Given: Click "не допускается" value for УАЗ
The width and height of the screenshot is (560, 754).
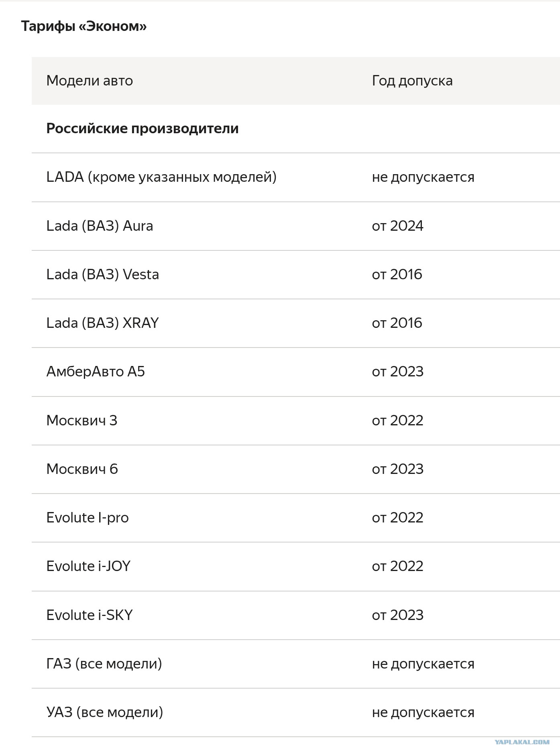Looking at the screenshot, I should [423, 713].
